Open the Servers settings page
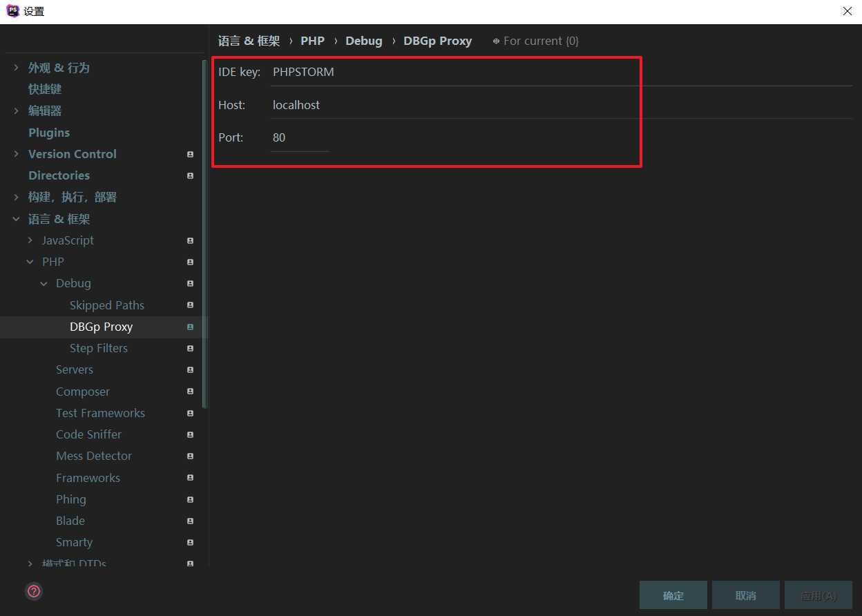862x616 pixels. (75, 369)
